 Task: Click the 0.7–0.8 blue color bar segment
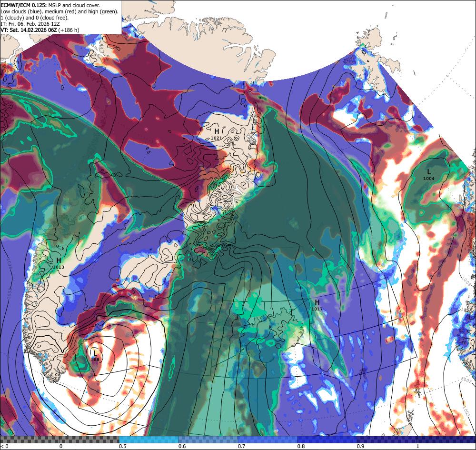268,440
